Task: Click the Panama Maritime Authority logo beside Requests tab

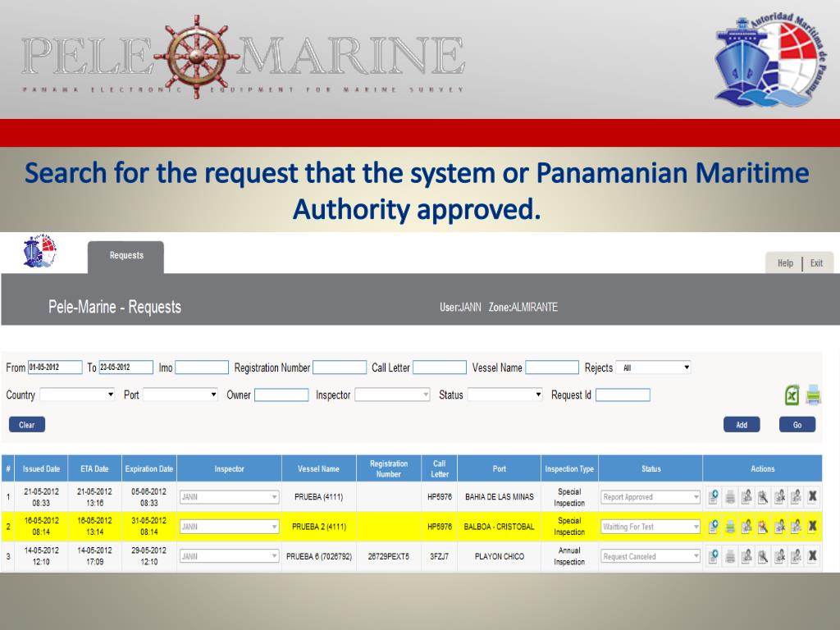Action: [39, 251]
